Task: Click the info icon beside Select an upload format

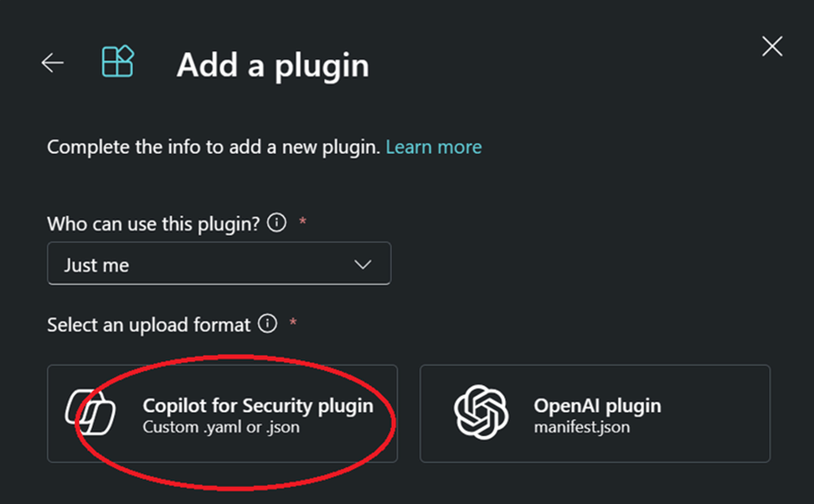Action: coord(267,323)
